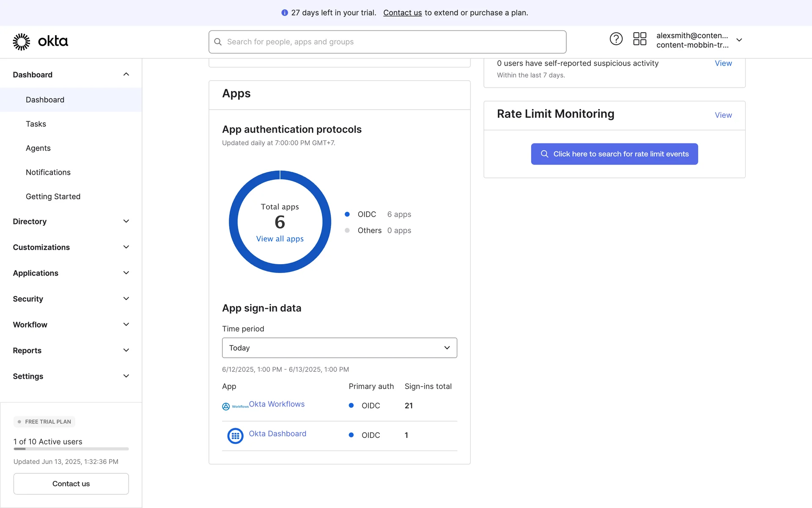Open the Time period dropdown

pyautogui.click(x=339, y=348)
